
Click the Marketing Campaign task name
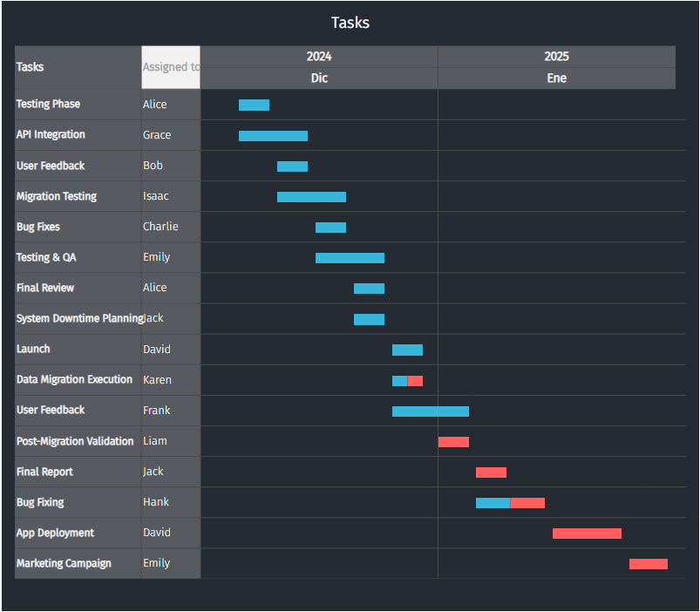tap(64, 563)
